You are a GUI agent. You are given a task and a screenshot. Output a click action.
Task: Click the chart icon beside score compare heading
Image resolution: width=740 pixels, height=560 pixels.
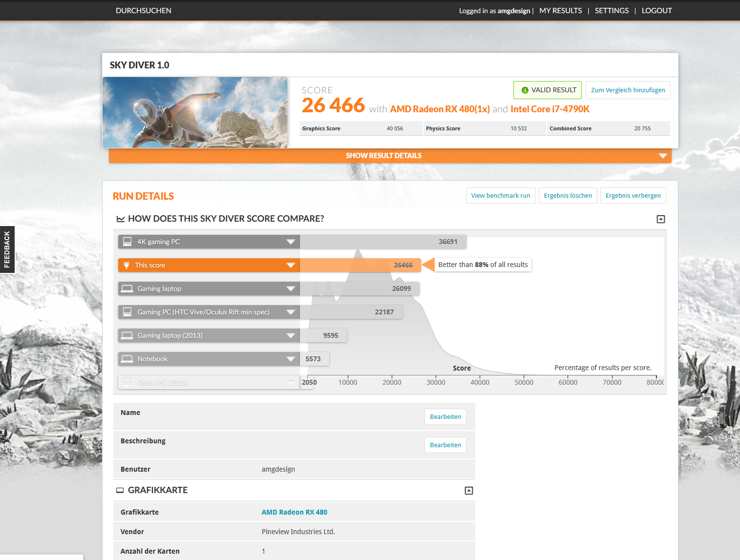pyautogui.click(x=121, y=219)
